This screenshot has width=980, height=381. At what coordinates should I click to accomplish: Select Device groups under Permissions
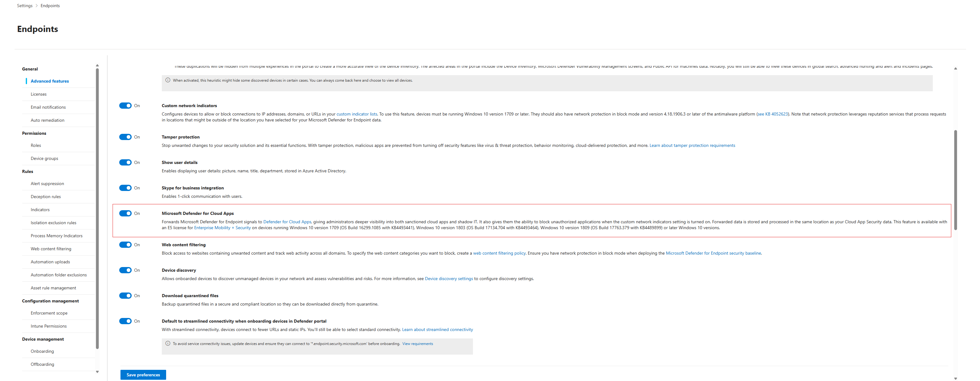coord(44,159)
